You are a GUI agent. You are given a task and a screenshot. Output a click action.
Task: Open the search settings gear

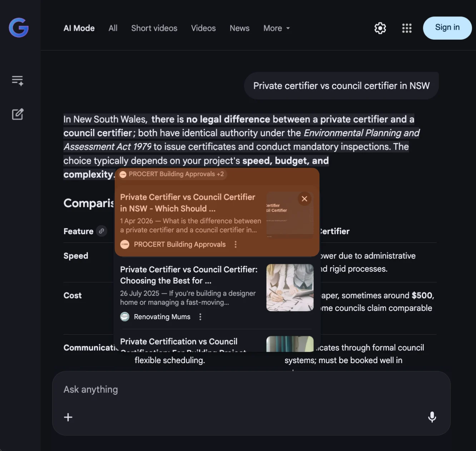click(380, 28)
